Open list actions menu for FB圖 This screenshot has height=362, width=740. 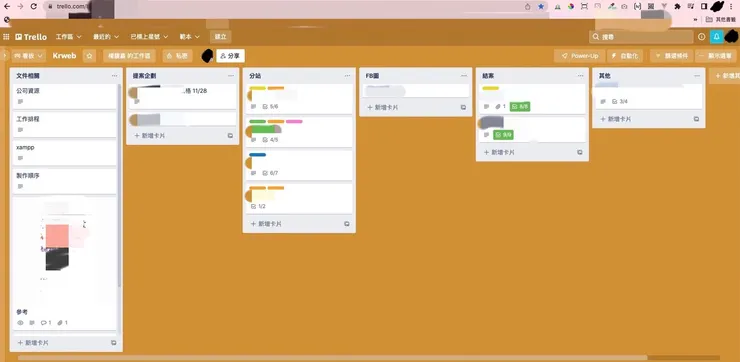tap(464, 76)
